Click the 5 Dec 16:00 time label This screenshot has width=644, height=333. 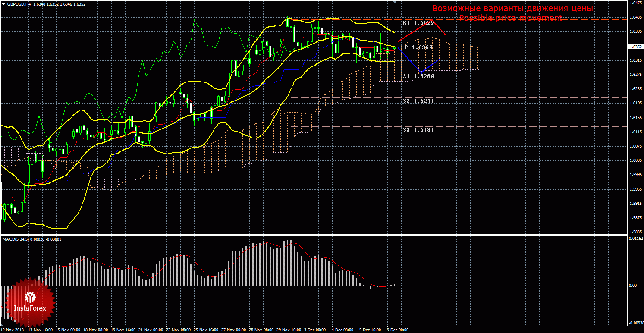click(x=371, y=330)
